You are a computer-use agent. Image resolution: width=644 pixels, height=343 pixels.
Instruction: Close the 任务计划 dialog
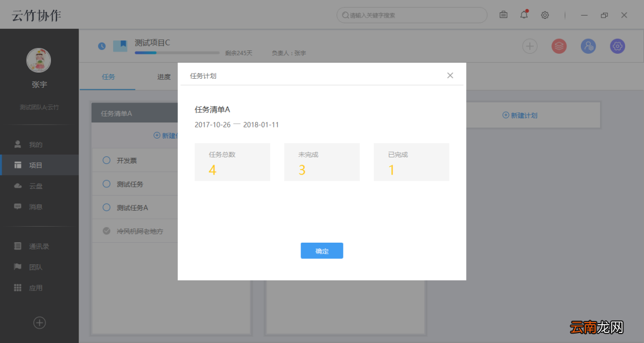pyautogui.click(x=450, y=75)
